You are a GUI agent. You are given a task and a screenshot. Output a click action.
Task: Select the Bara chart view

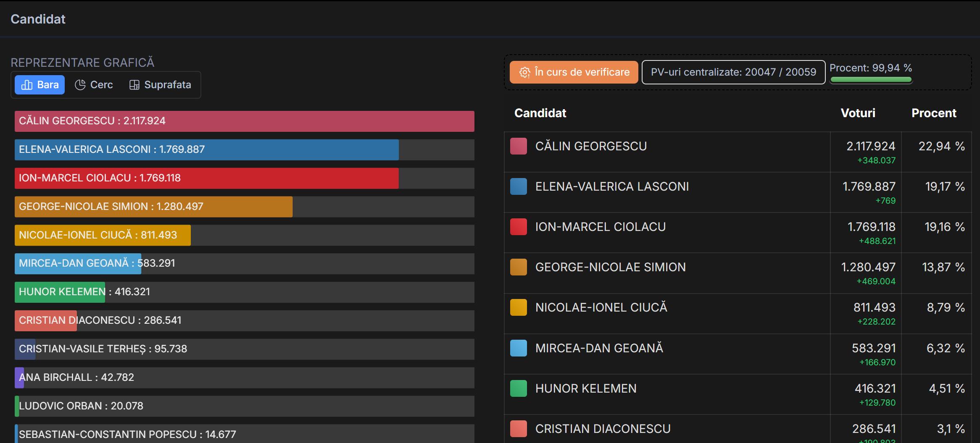coord(40,85)
